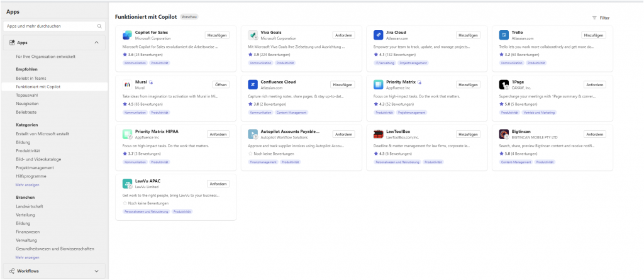This screenshot has width=644, height=280.
Task: Collapse the Apps section chevron
Action: click(x=96, y=42)
